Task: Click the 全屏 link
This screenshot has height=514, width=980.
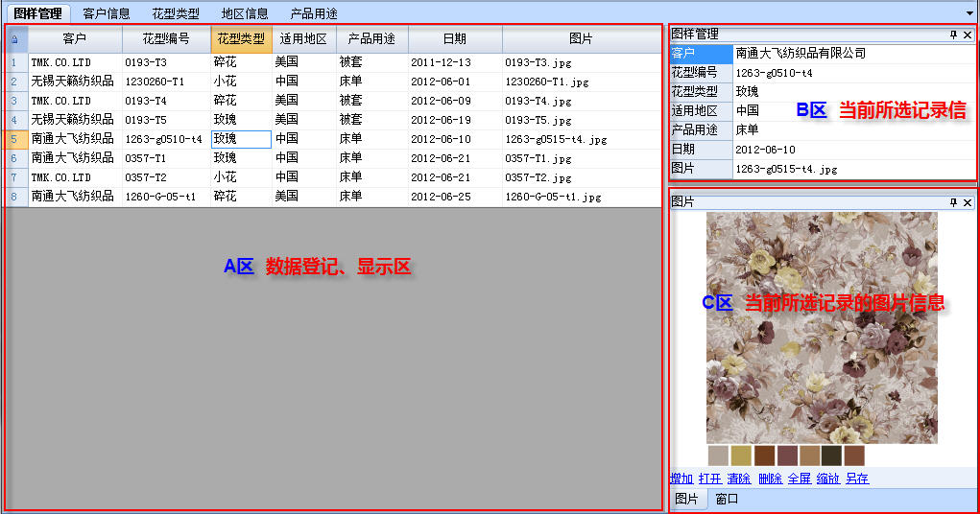Action: 800,479
